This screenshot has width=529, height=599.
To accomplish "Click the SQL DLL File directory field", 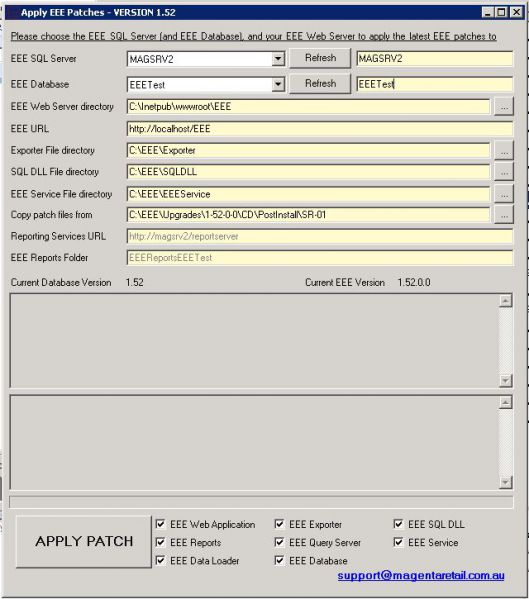I will (308, 172).
